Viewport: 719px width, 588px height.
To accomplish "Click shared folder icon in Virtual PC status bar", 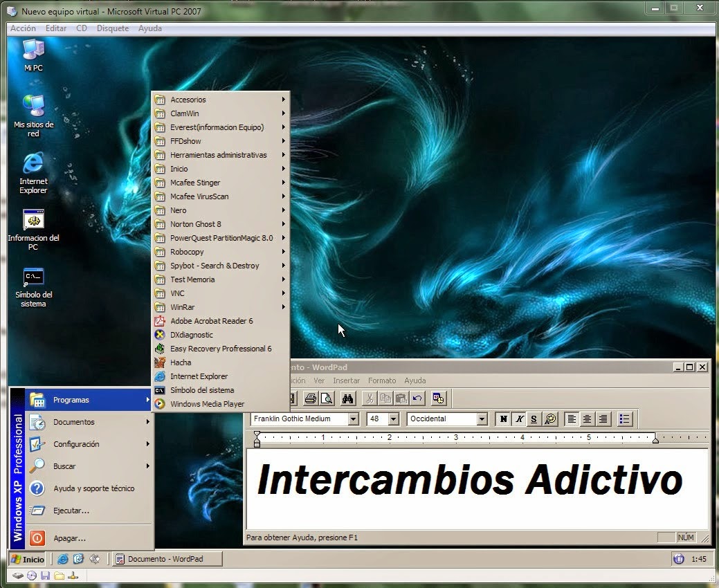I will (59, 576).
